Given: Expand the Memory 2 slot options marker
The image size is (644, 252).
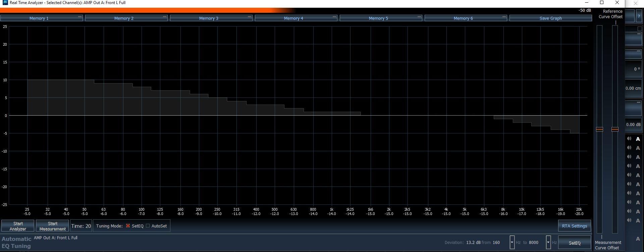Looking at the screenshot, I should coord(165,17).
